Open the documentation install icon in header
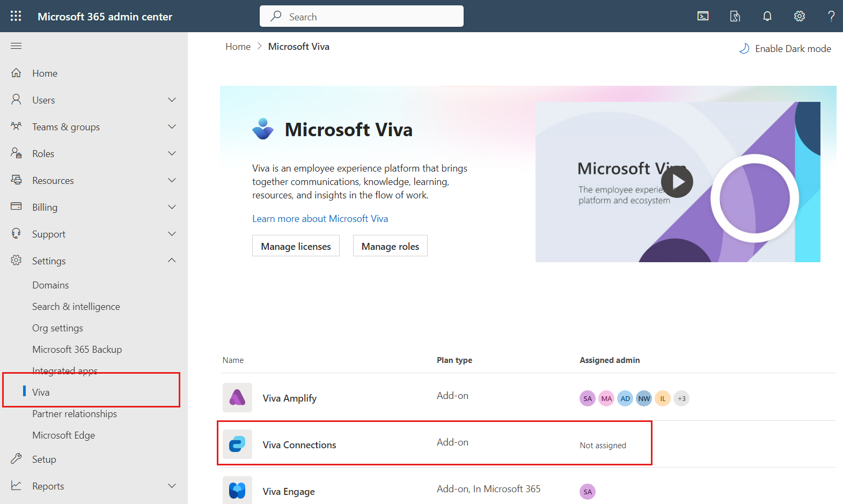Screen dimensions: 843x504 pos(735,16)
